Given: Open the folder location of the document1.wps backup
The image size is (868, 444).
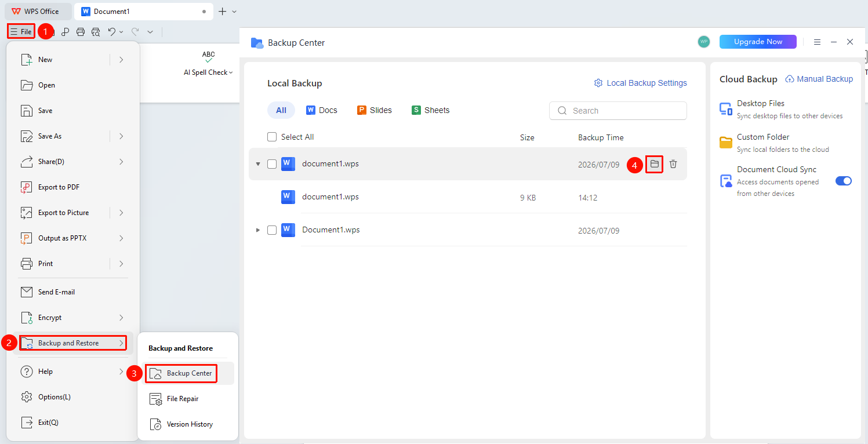Looking at the screenshot, I should (x=655, y=164).
